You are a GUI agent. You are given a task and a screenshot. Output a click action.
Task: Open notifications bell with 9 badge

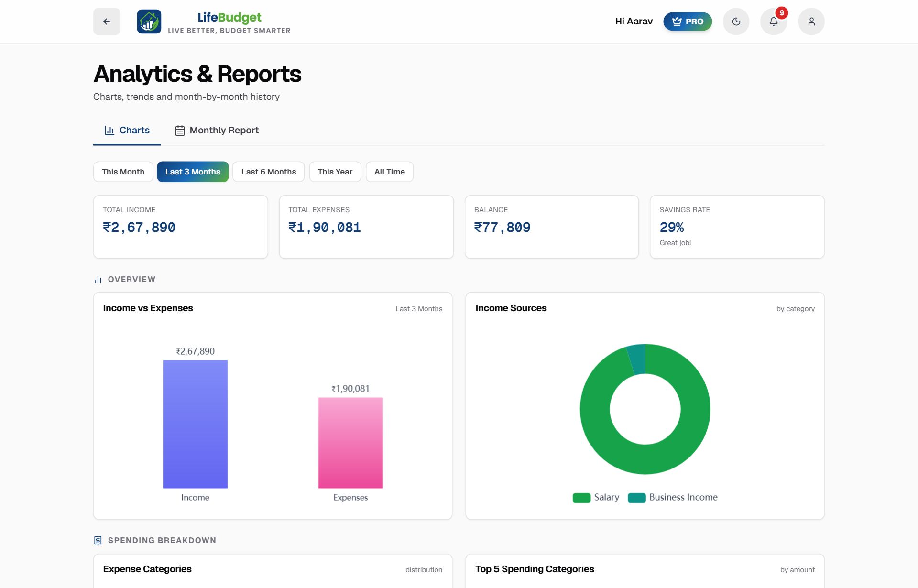tap(774, 22)
